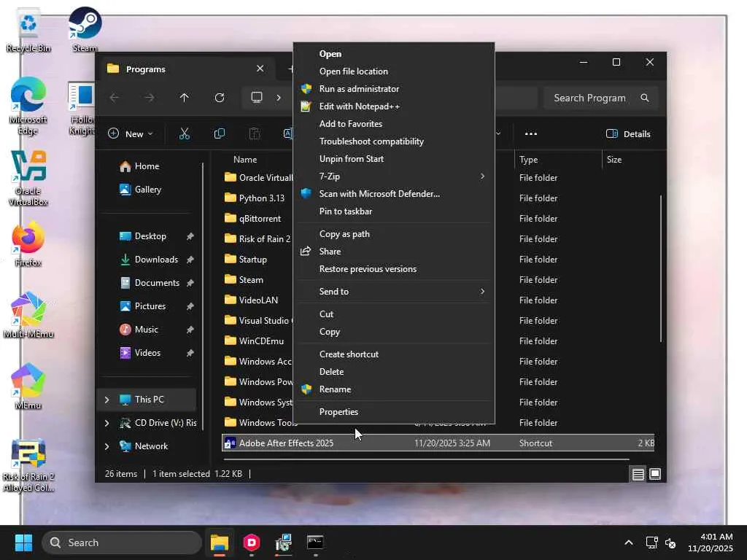
Task: Select Scan with Microsoft Defender
Action: (x=395, y=194)
